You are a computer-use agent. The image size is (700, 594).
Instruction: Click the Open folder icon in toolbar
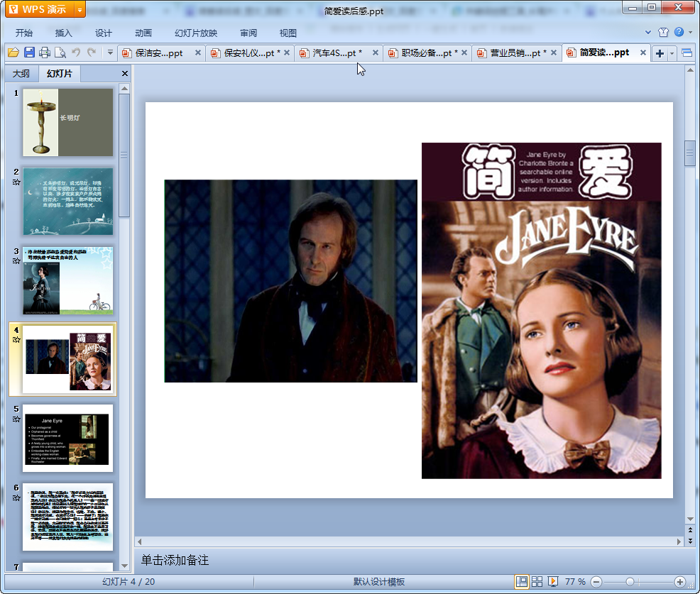tap(13, 53)
